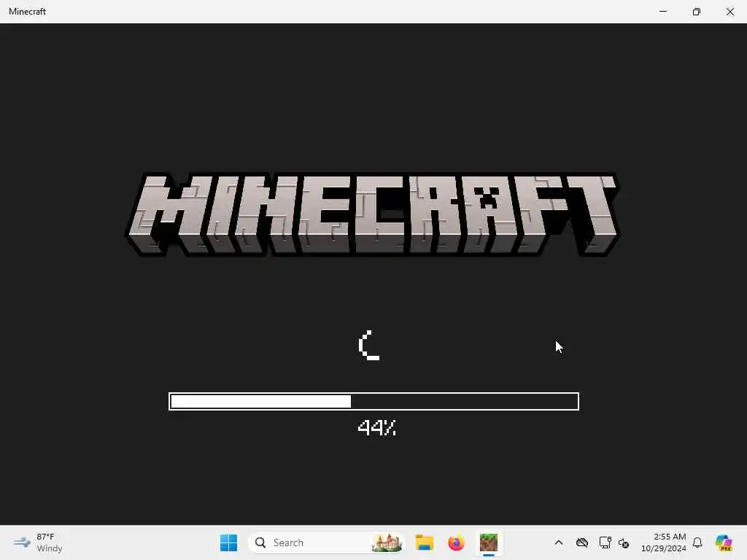Viewport: 747px width, 560px height.
Task: Click the Minecraft window title text
Action: [27, 12]
